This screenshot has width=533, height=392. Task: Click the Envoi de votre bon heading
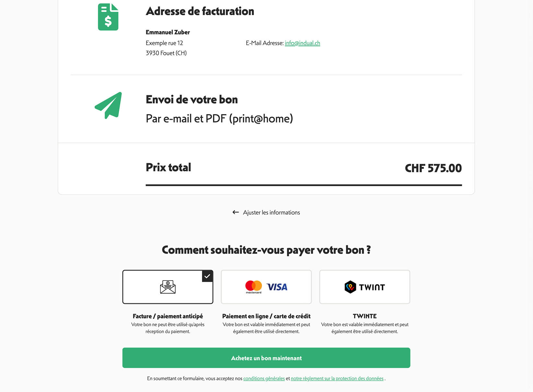[192, 99]
